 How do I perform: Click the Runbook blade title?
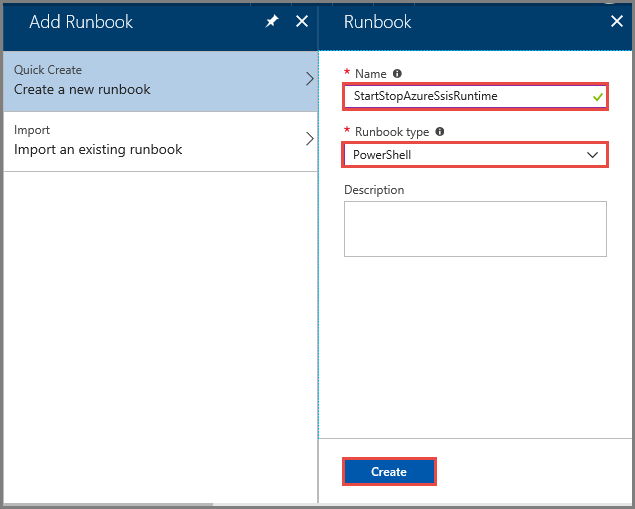click(377, 22)
